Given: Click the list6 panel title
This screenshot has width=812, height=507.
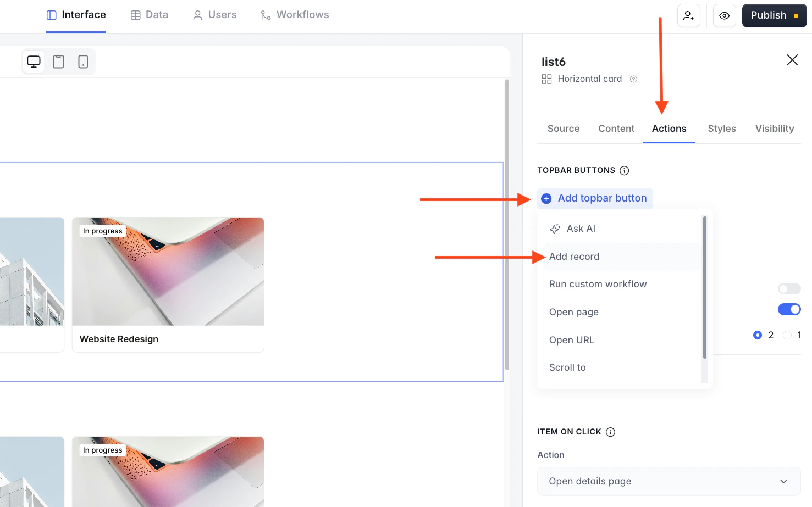Looking at the screenshot, I should (554, 62).
